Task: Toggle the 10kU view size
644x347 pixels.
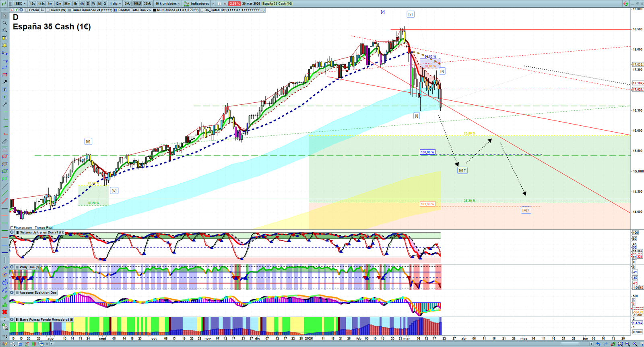Action: click(x=137, y=4)
